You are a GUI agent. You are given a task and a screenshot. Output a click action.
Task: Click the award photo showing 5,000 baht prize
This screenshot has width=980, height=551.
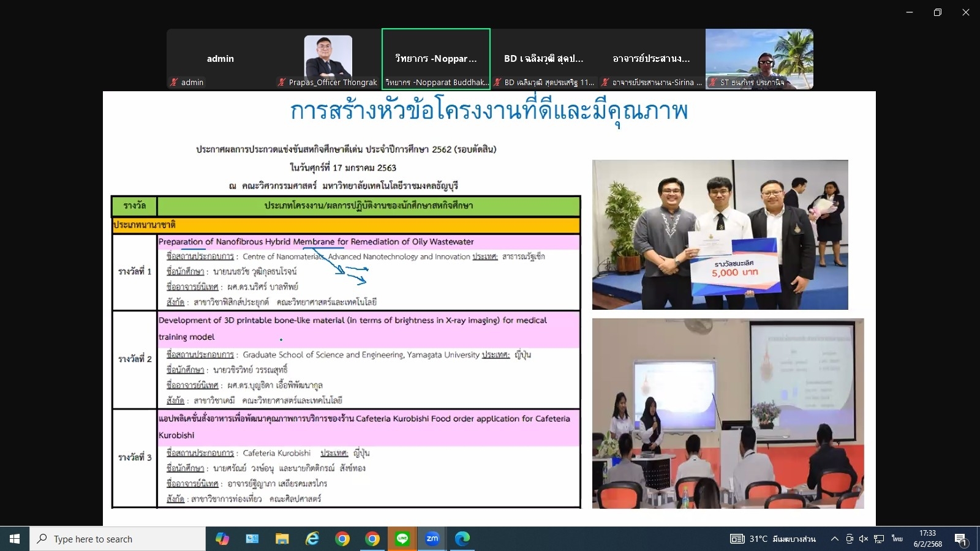720,234
